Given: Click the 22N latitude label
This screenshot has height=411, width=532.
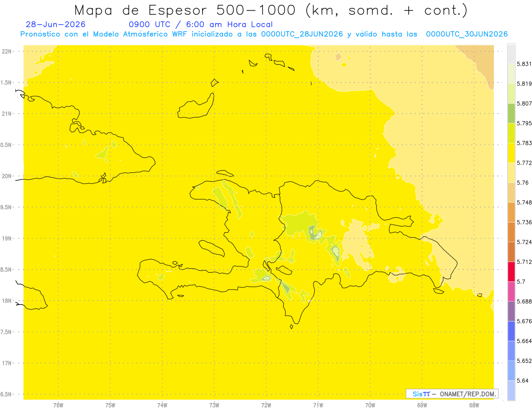Looking at the screenshot, I should [6, 51].
